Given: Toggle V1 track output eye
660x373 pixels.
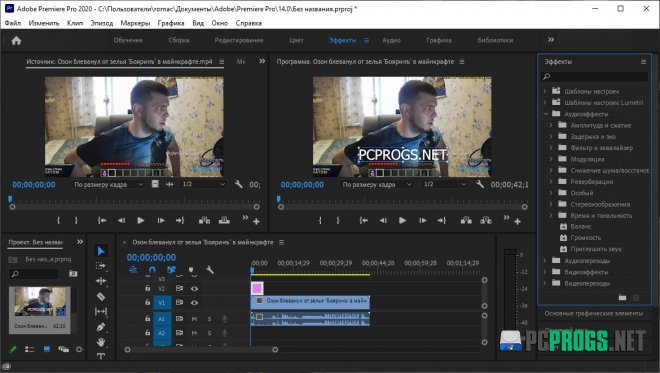Looking at the screenshot, I should pos(194,303).
